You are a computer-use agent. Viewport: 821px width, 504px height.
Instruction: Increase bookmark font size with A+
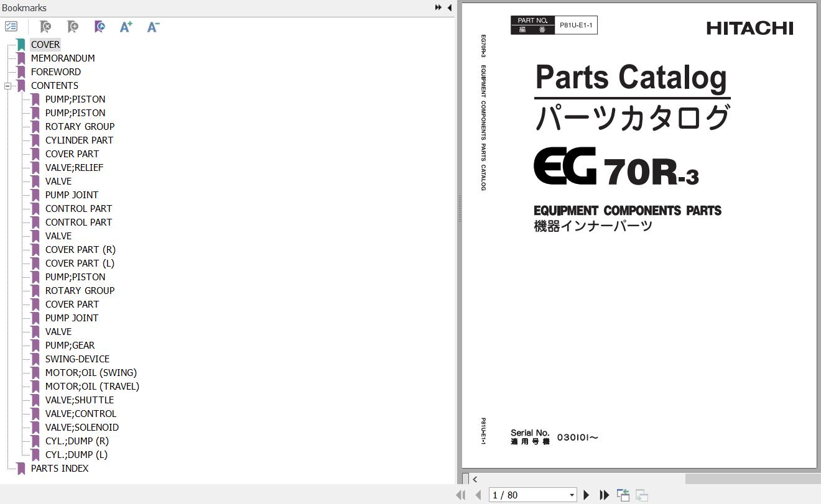(126, 27)
